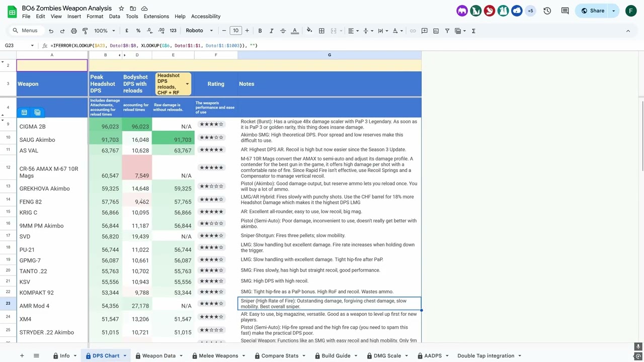This screenshot has width=644, height=362.
Task: Open the filter views dropdown
Action: click(460, 31)
